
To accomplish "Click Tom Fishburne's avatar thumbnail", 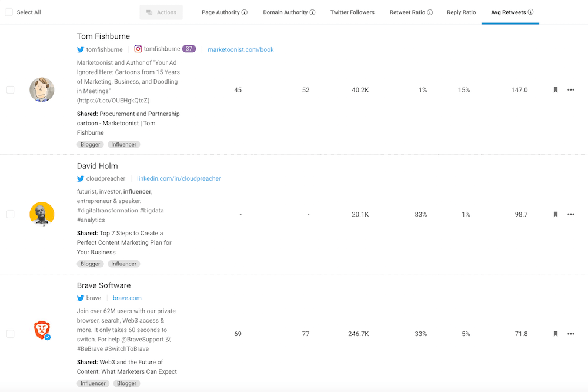I will (42, 90).
